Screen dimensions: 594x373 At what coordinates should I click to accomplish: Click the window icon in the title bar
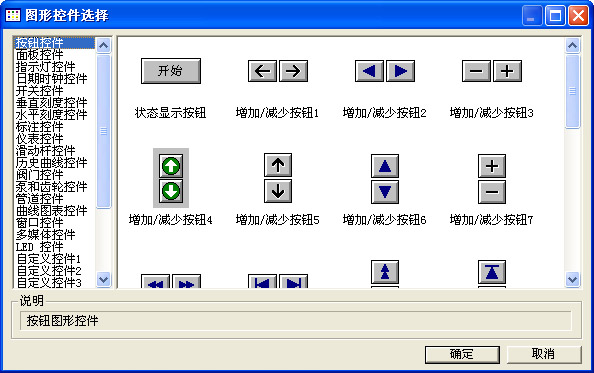pos(13,15)
